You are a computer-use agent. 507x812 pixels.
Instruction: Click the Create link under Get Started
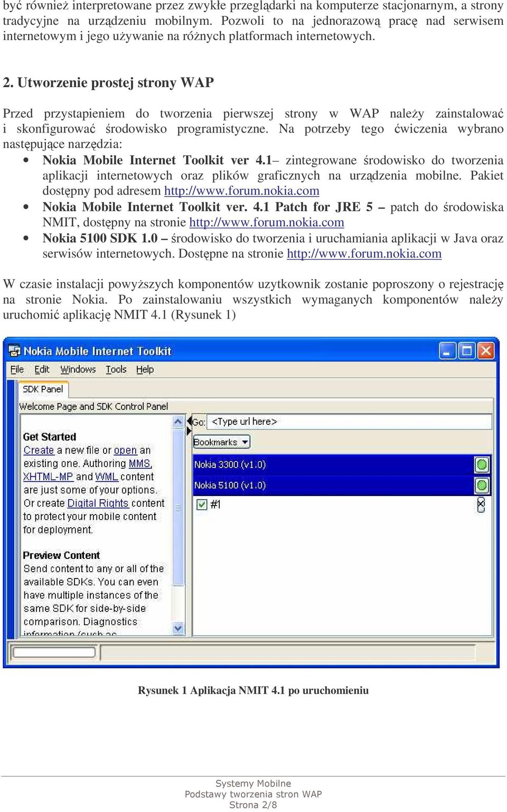[x=39, y=450]
